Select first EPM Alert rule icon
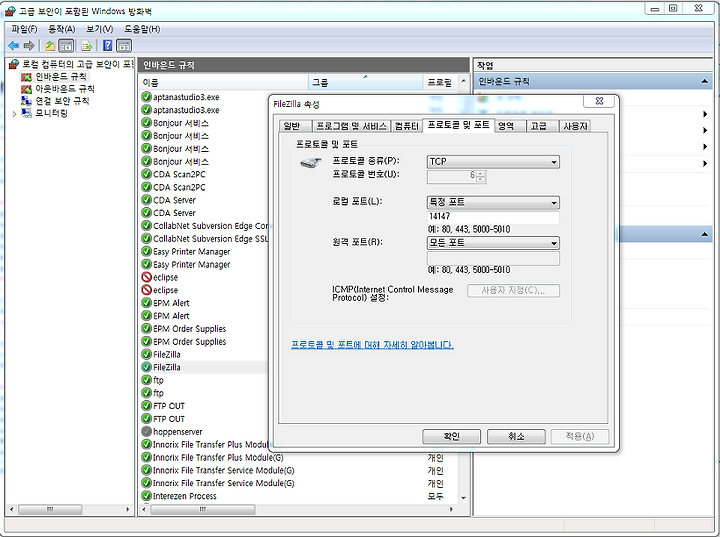 point(146,303)
